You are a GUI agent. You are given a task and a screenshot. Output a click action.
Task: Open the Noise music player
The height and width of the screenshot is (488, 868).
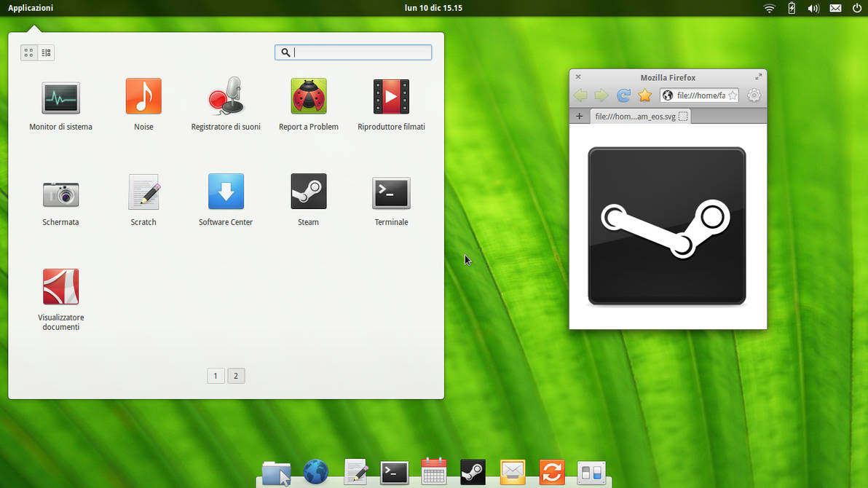click(x=143, y=95)
